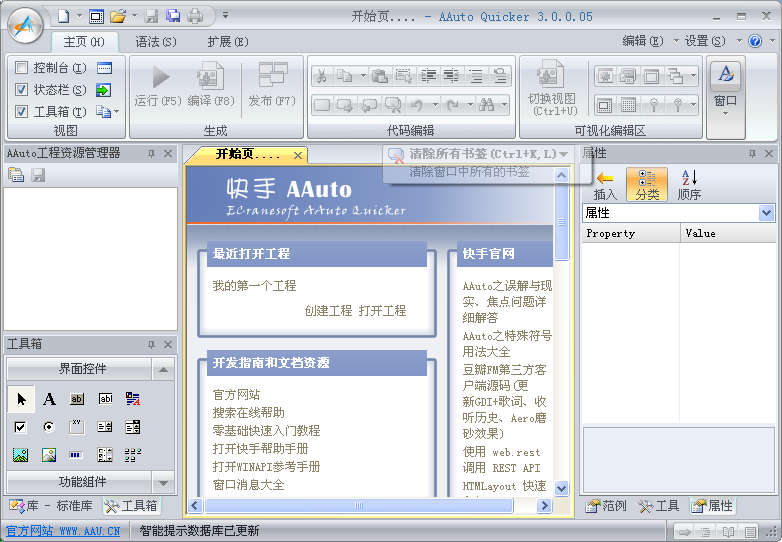Open the 官方网站 link in start page
782x542 pixels.
(x=236, y=394)
